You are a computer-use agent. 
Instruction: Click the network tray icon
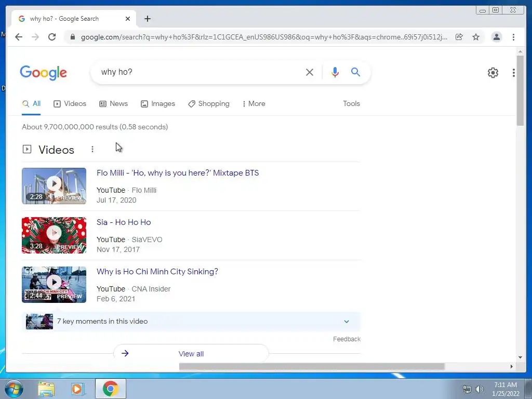point(467,389)
